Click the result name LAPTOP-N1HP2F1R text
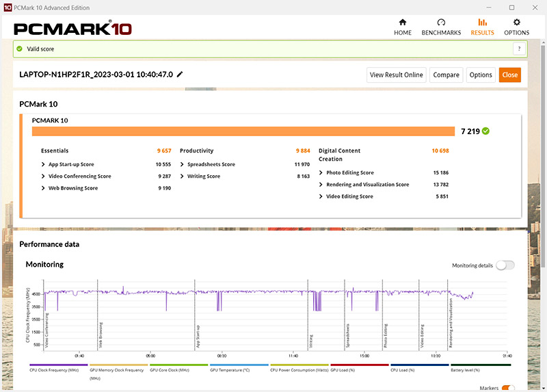The height and width of the screenshot is (392, 547). click(x=96, y=75)
